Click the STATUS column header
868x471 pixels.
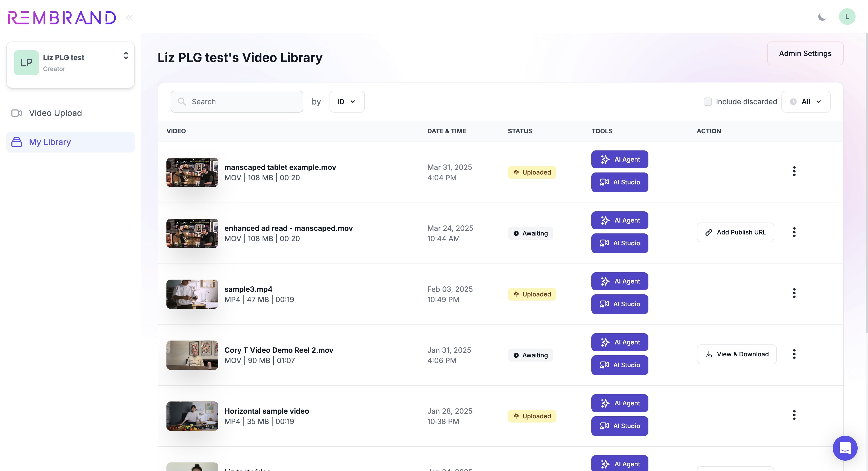tap(520, 131)
